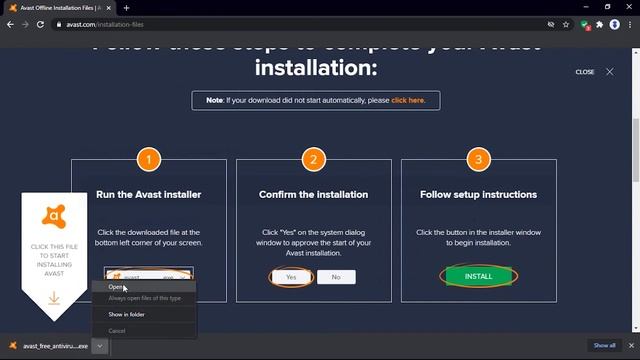This screenshot has height=360, width=640.
Task: Bookmark this page with the star icon
Action: (566, 25)
